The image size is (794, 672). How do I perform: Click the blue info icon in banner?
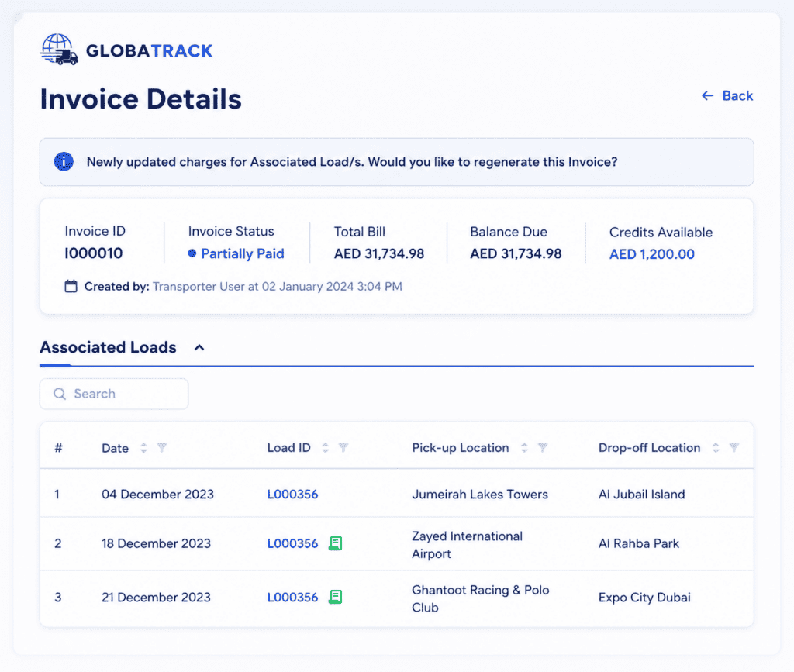tap(64, 162)
